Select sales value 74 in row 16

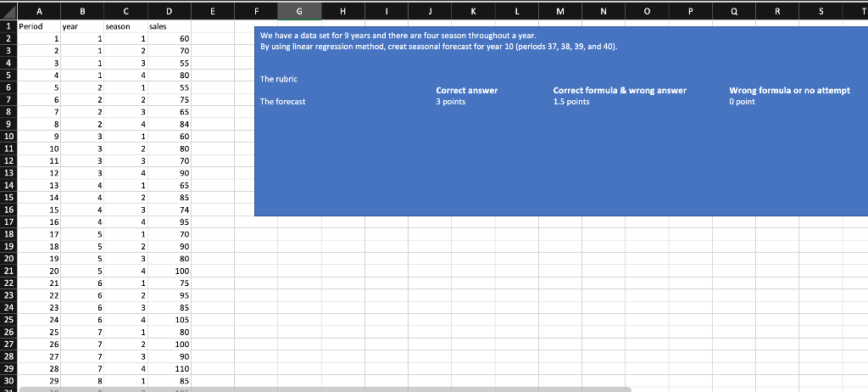coord(169,210)
